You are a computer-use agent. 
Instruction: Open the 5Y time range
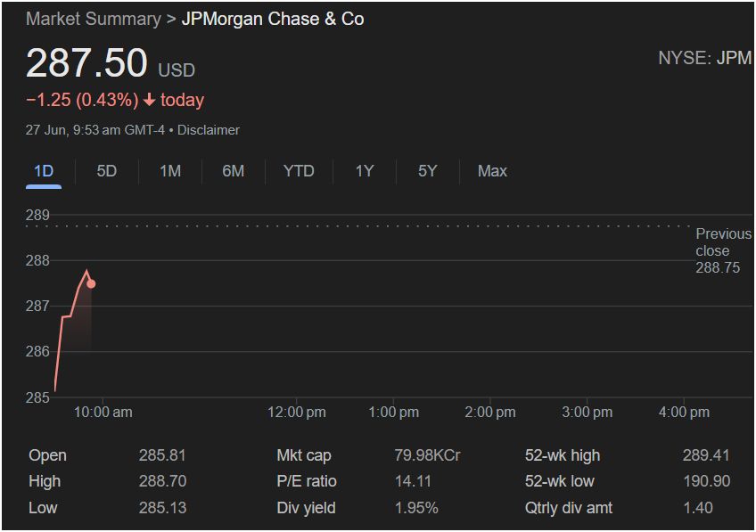point(428,171)
